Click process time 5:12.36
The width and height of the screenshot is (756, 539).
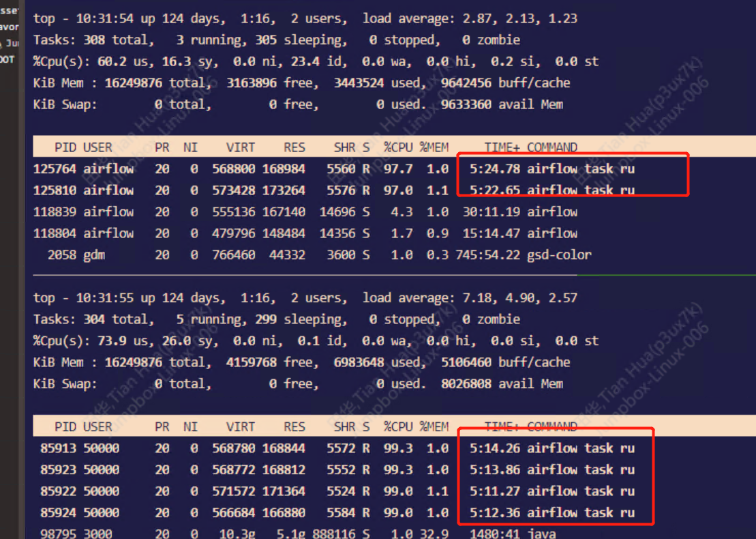click(x=495, y=512)
